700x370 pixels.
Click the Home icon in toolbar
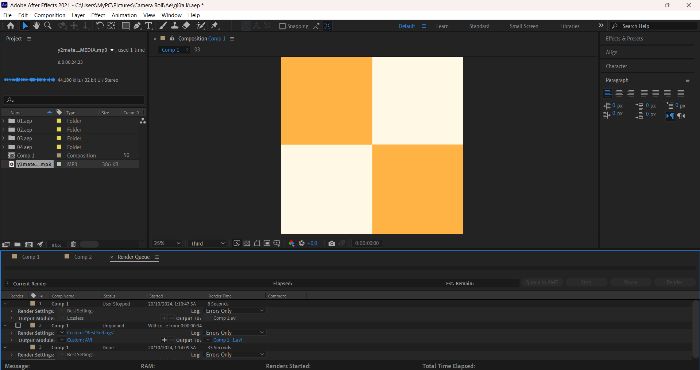coord(10,26)
